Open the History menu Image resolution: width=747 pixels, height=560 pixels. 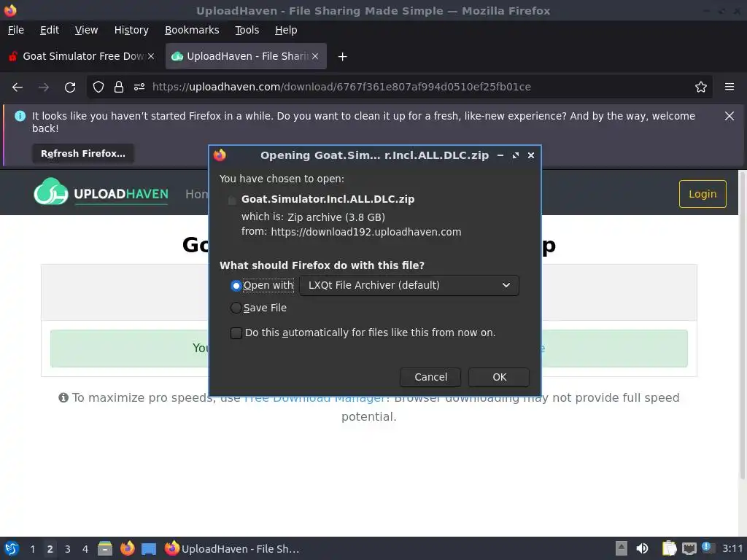click(x=131, y=30)
